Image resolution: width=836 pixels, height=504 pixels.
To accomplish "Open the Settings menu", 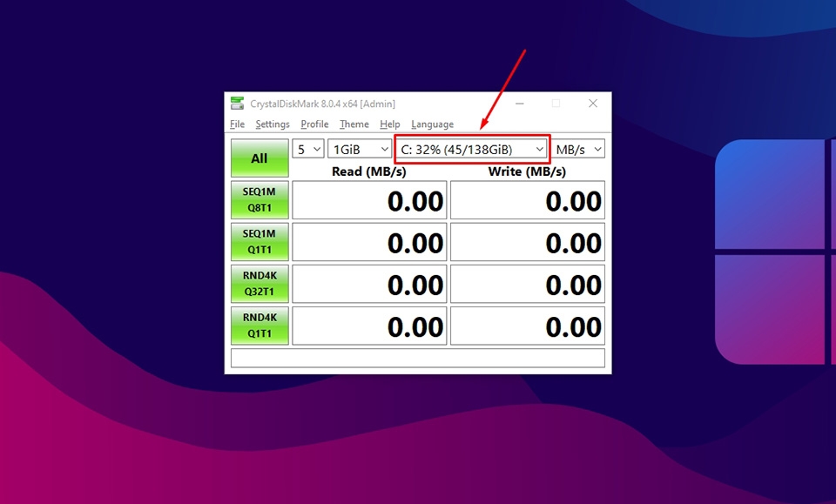I will (x=272, y=124).
